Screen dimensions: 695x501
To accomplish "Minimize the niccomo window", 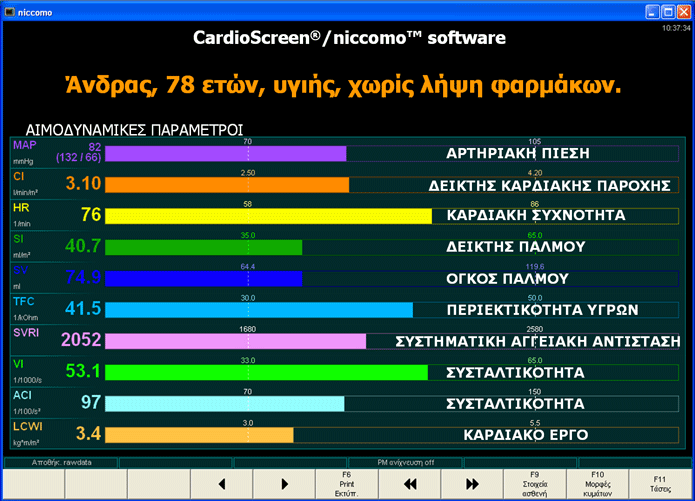I will pos(652,12).
